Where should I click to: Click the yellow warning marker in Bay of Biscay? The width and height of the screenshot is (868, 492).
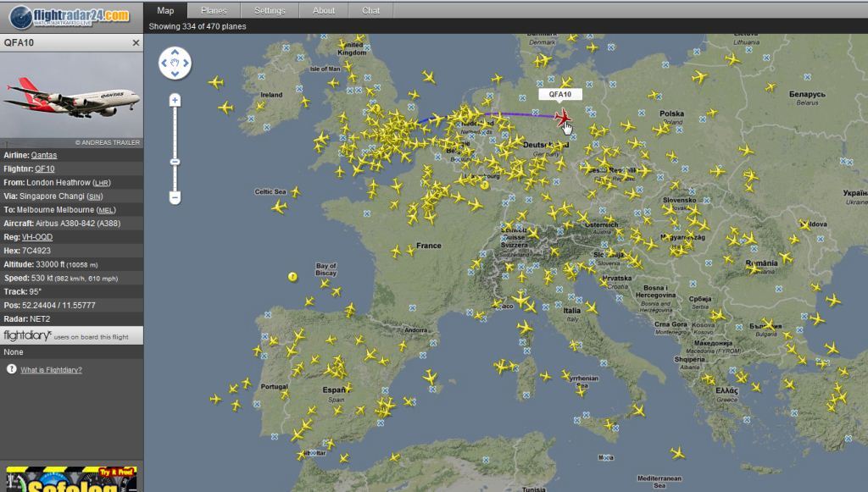coord(292,276)
